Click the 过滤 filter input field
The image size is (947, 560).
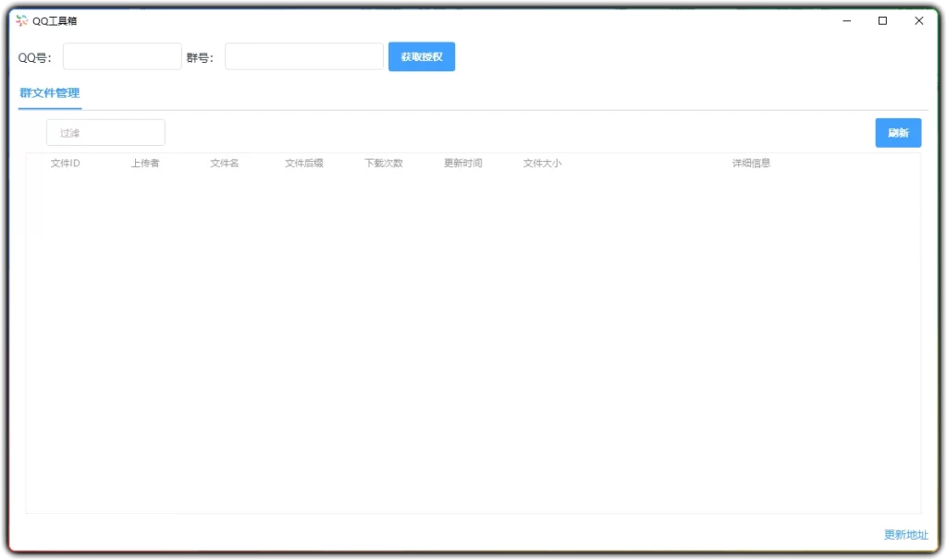click(x=105, y=132)
